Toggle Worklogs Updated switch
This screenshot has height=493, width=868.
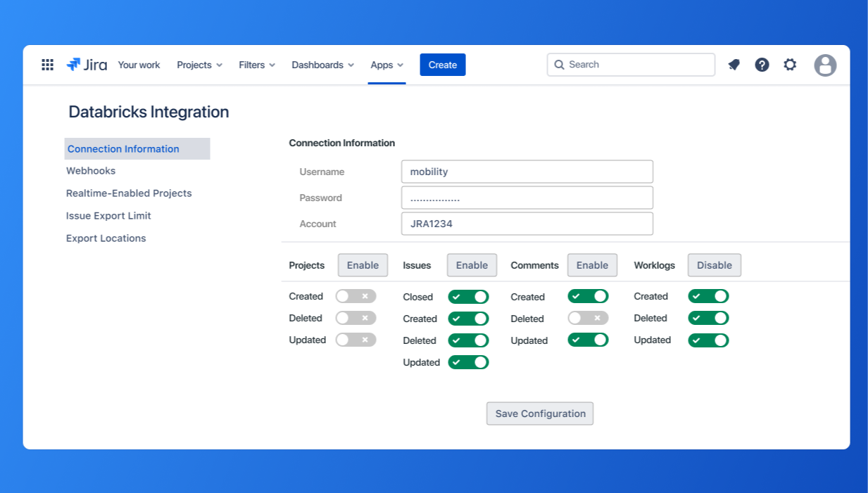coord(708,340)
